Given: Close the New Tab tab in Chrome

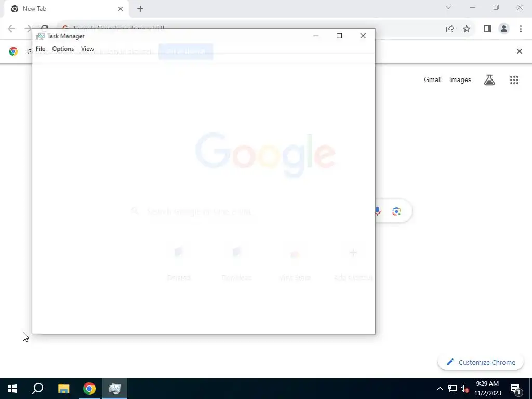Looking at the screenshot, I should click(121, 9).
